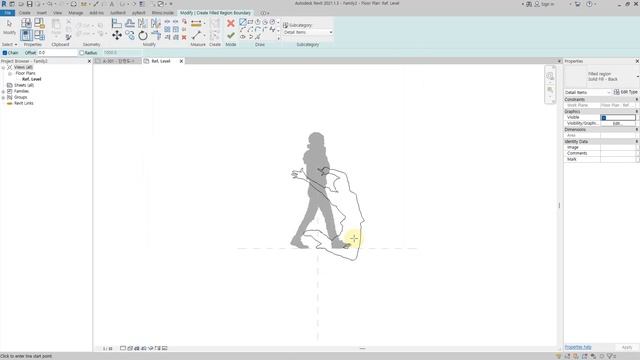This screenshot has width=640, height=360.
Task: Open the Add-Ins ribbon tab
Action: [97, 13]
